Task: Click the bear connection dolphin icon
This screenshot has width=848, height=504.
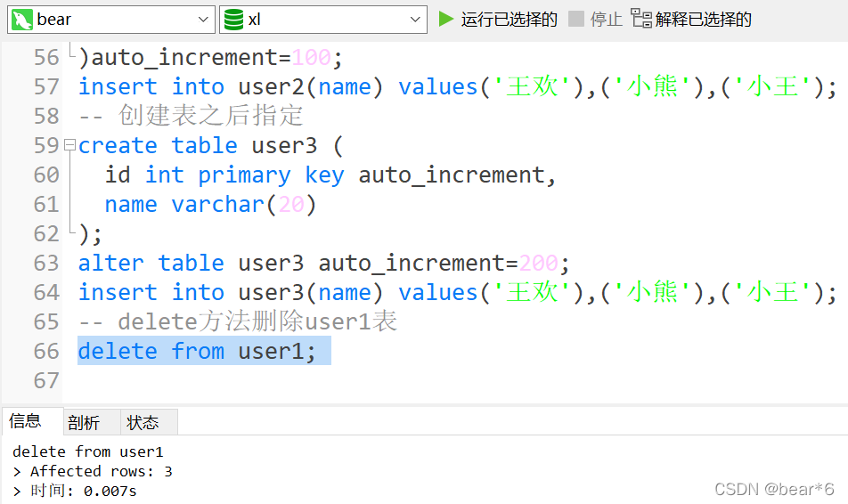Action: pos(22,20)
